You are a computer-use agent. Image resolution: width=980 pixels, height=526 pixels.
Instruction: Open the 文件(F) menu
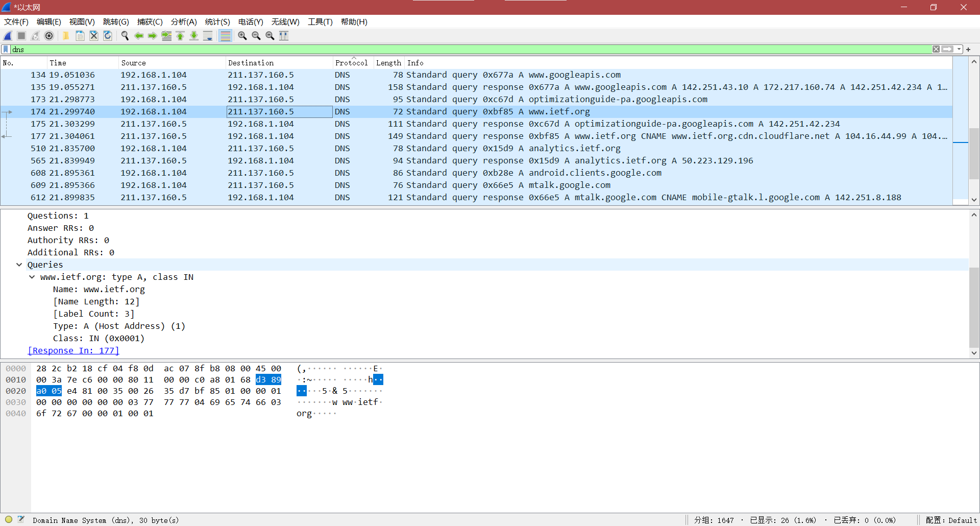tap(16, 22)
